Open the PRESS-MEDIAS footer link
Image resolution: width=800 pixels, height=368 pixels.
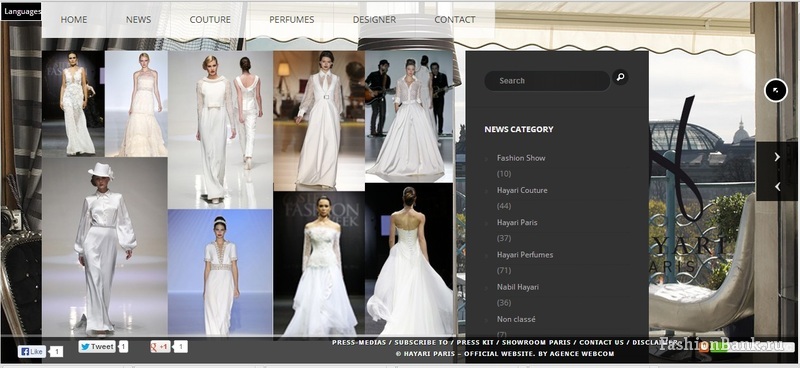359,342
